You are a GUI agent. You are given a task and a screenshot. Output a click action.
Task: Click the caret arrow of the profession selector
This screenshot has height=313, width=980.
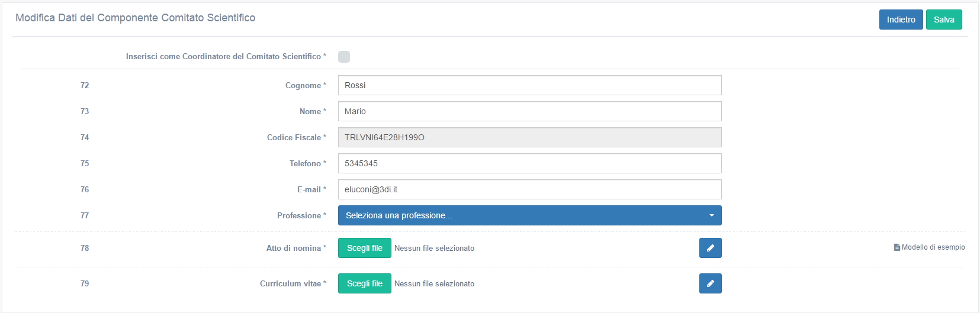pyautogui.click(x=712, y=215)
